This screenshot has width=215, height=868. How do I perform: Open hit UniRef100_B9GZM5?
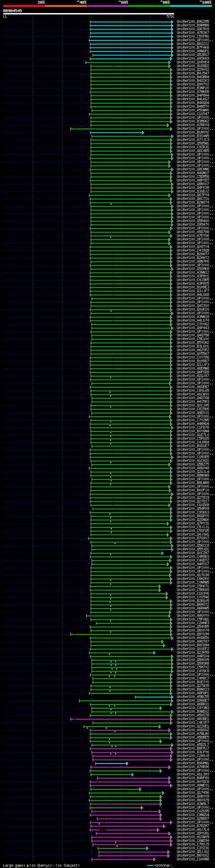(x=193, y=21)
